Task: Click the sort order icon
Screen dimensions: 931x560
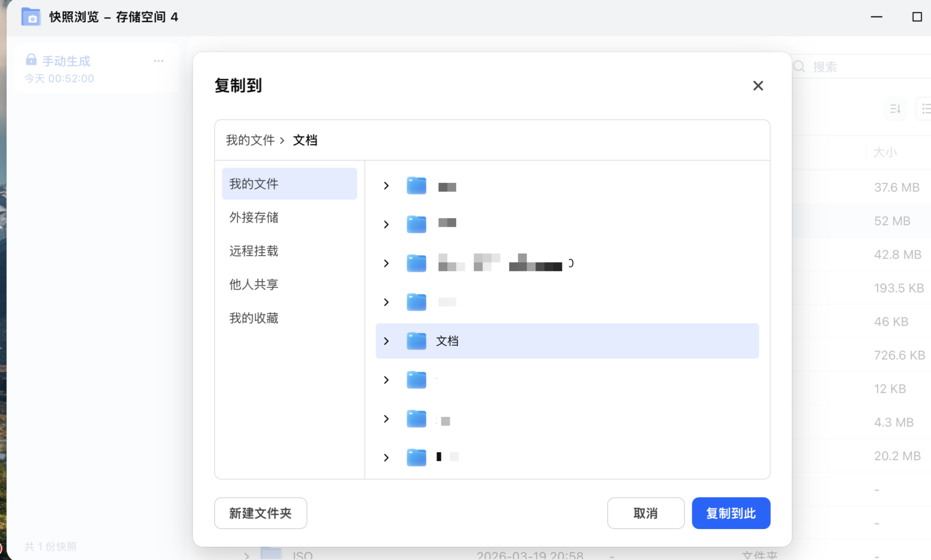Action: [x=895, y=109]
